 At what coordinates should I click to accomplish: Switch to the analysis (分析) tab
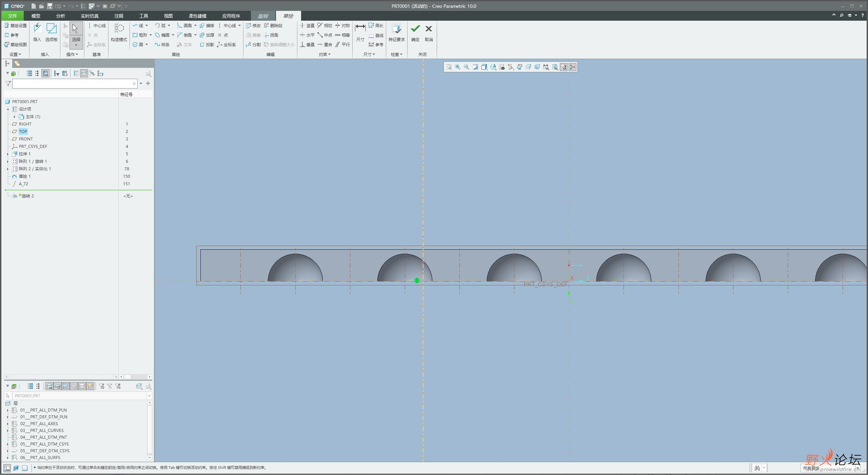click(60, 16)
